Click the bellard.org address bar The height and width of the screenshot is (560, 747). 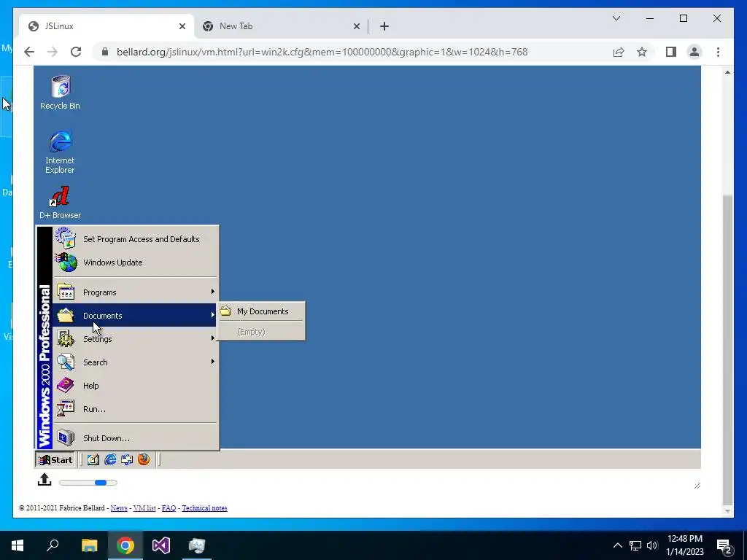click(322, 52)
